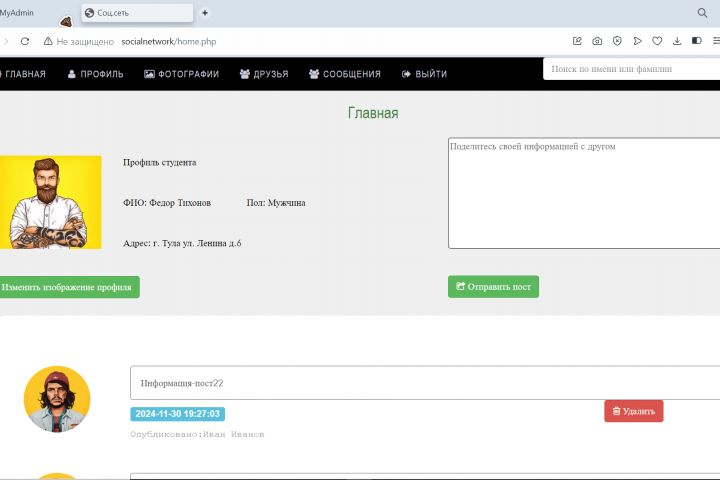Switch to the MyAdmin browser tab

tap(17, 13)
